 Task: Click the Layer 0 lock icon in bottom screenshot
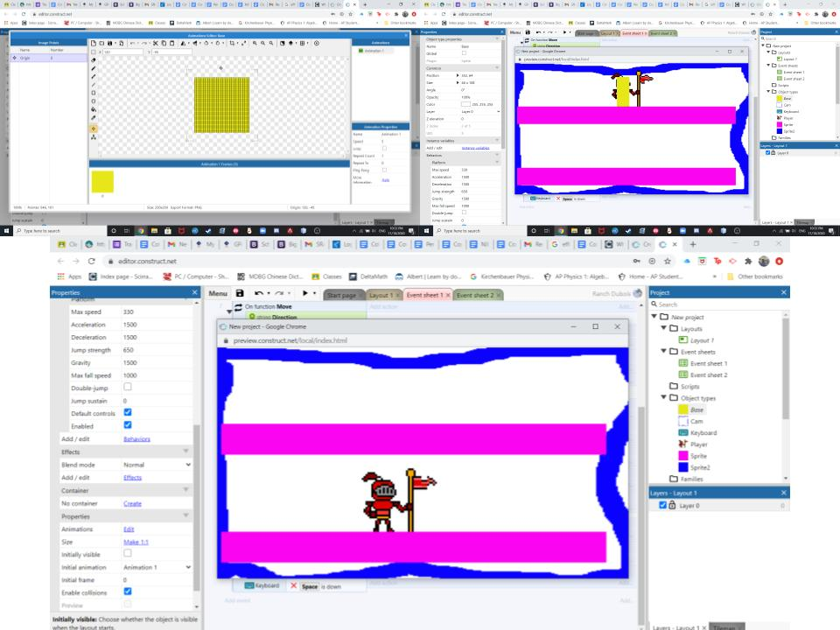click(672, 505)
